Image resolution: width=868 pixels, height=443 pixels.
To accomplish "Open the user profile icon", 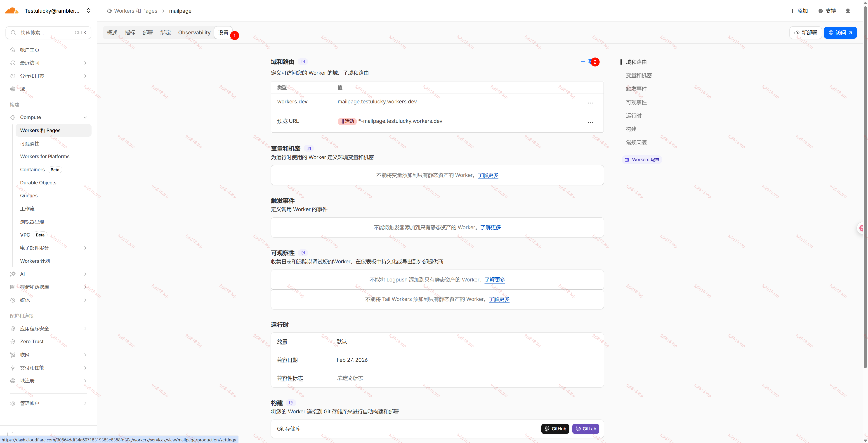I will tap(848, 11).
